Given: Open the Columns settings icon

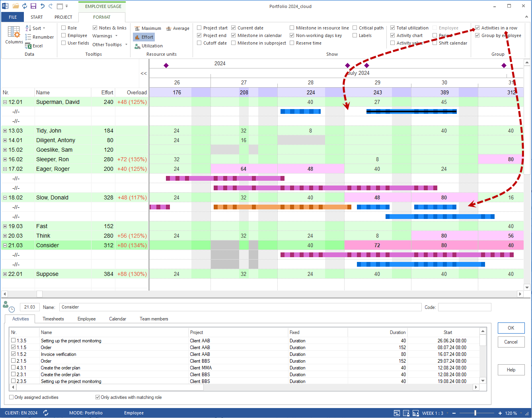Looking at the screenshot, I should [14, 32].
